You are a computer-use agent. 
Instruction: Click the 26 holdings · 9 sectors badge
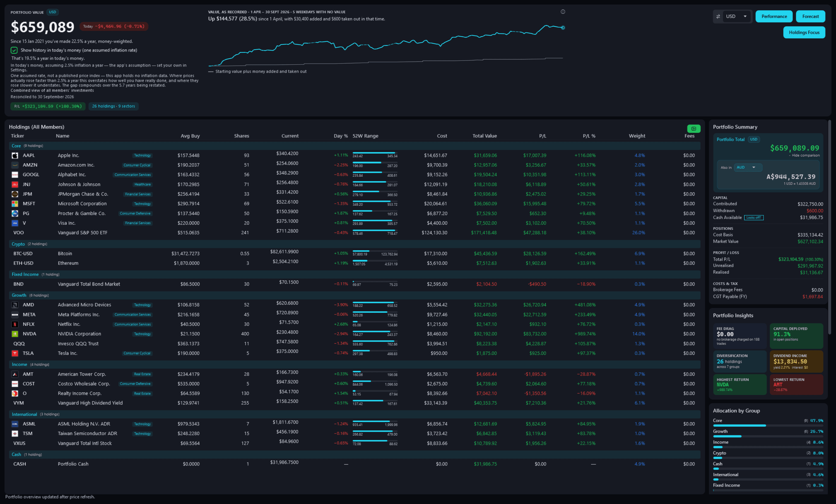point(113,106)
